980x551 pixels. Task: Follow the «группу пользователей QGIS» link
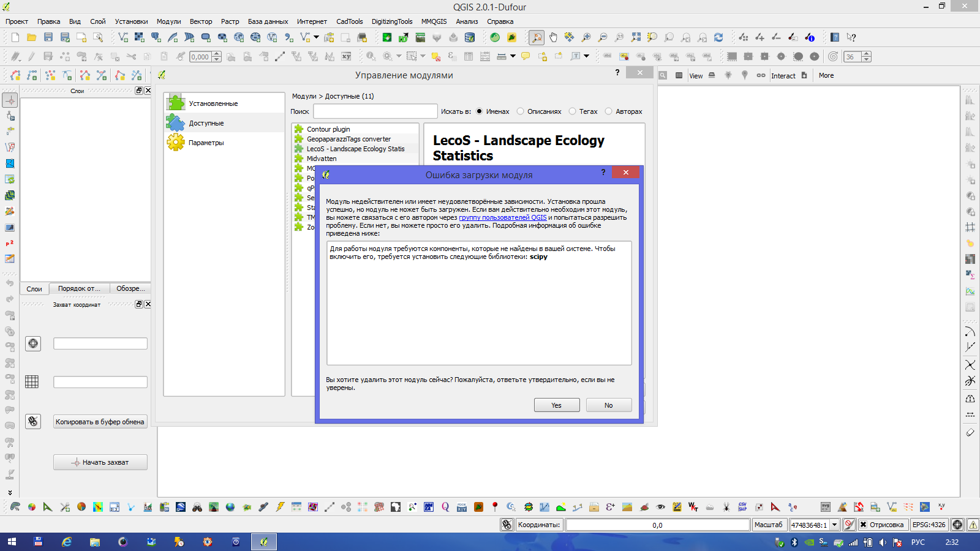(x=503, y=217)
